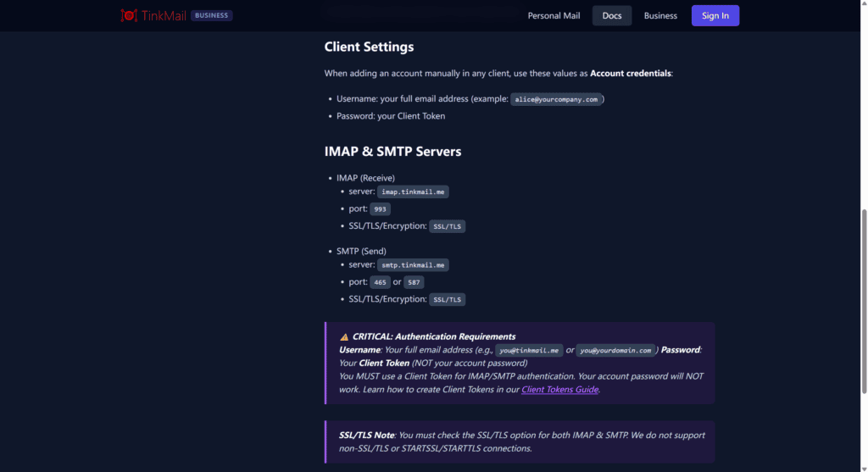The image size is (868, 472).
Task: Click the 993 port value
Action: click(x=380, y=209)
